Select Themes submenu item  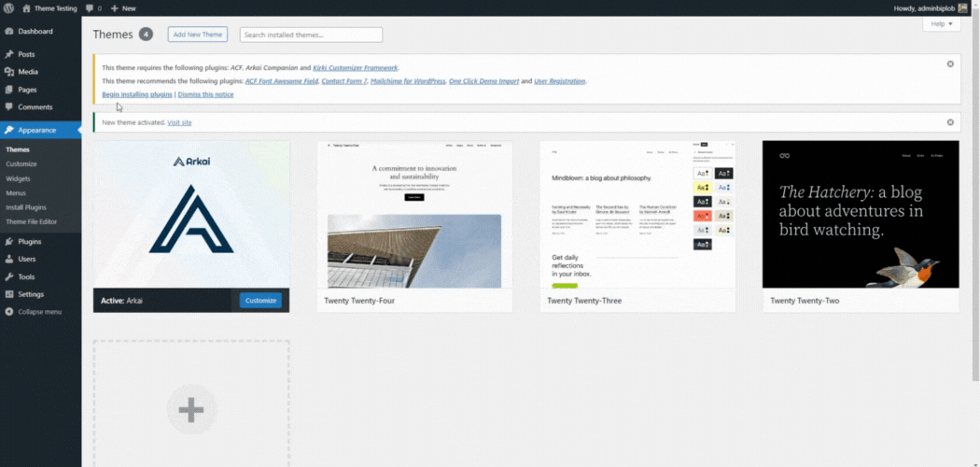tap(18, 149)
